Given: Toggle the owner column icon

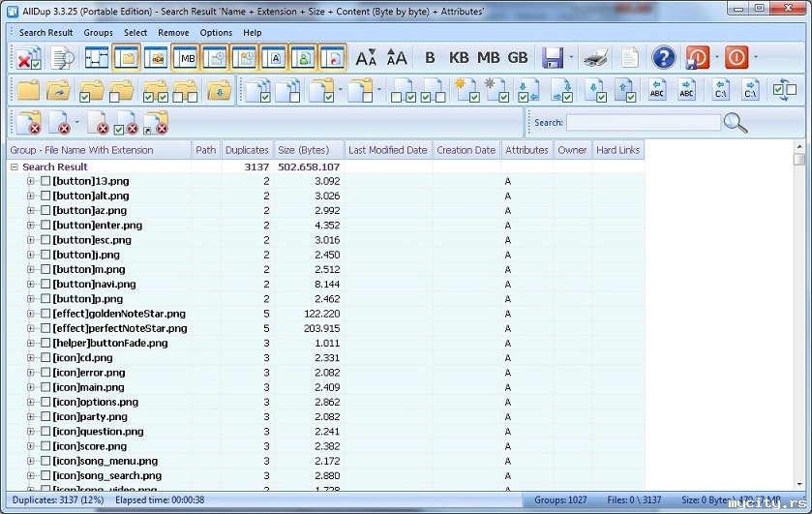Looking at the screenshot, I should coord(304,58).
